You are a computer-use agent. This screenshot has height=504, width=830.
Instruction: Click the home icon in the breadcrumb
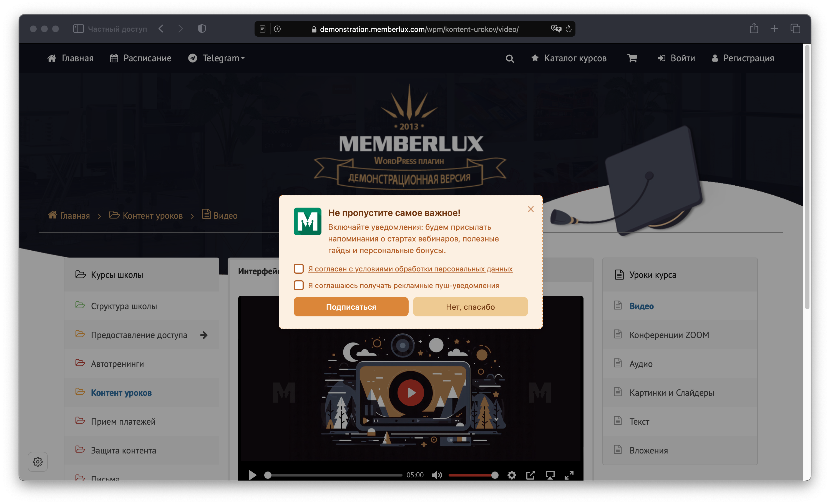click(52, 215)
